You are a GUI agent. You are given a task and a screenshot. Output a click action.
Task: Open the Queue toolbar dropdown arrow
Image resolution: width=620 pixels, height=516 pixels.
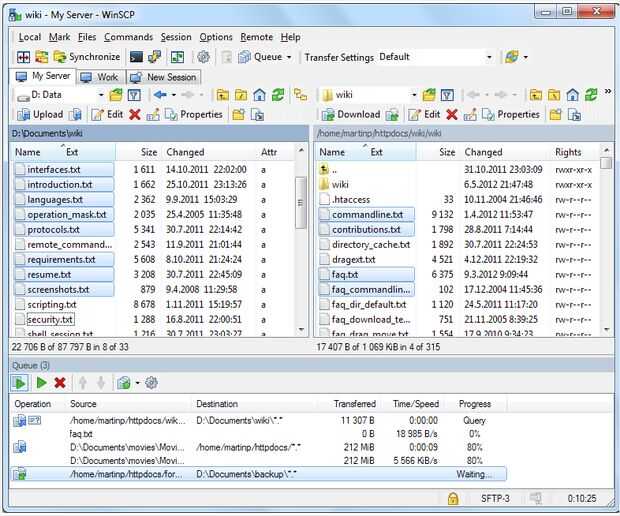click(x=289, y=57)
